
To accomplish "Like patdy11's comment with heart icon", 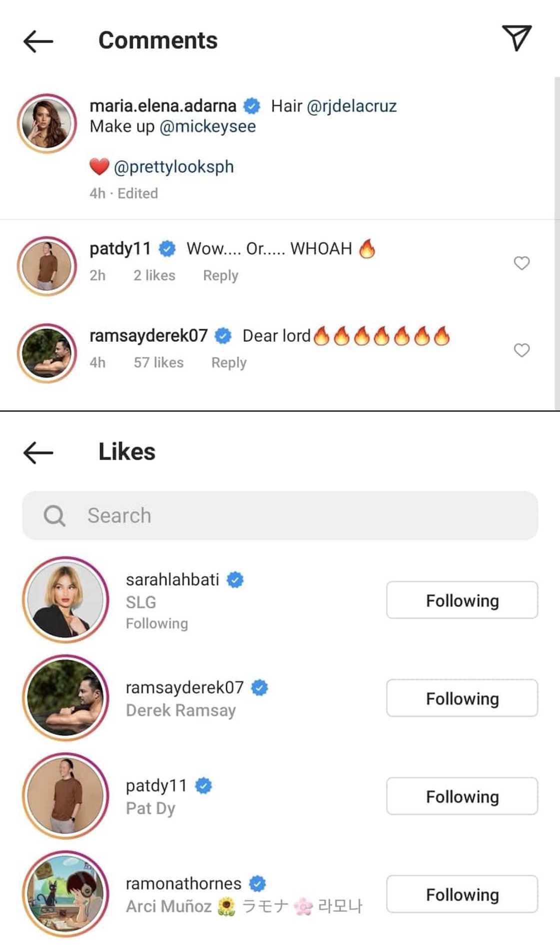I will (x=521, y=263).
